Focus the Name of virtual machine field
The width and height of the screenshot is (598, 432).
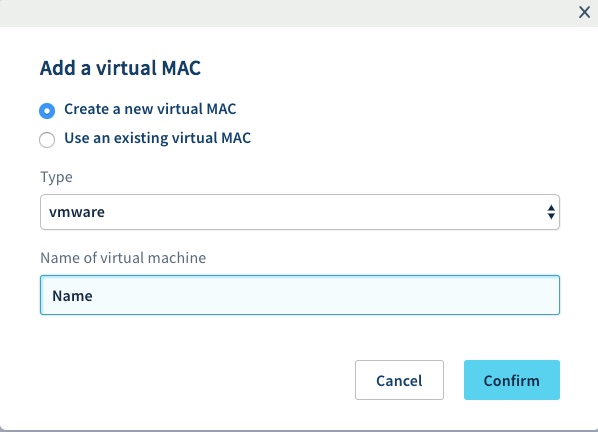[300, 295]
